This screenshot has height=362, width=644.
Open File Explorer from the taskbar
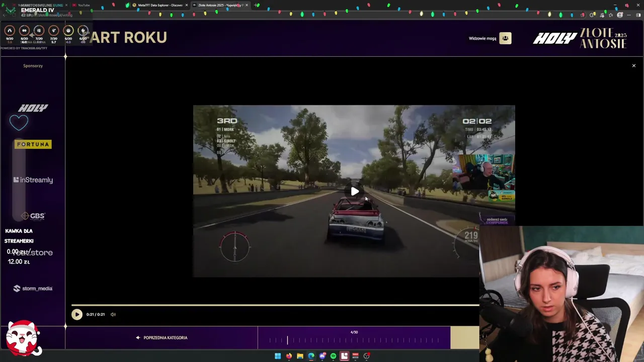300,356
